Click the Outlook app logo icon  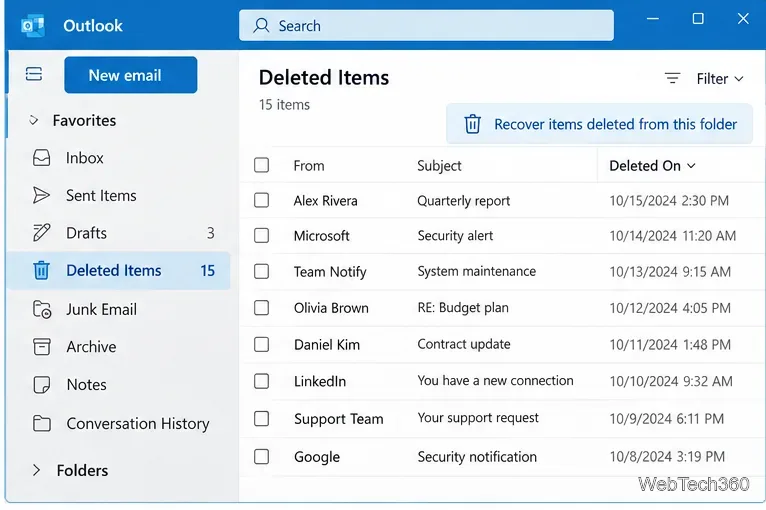(33, 25)
